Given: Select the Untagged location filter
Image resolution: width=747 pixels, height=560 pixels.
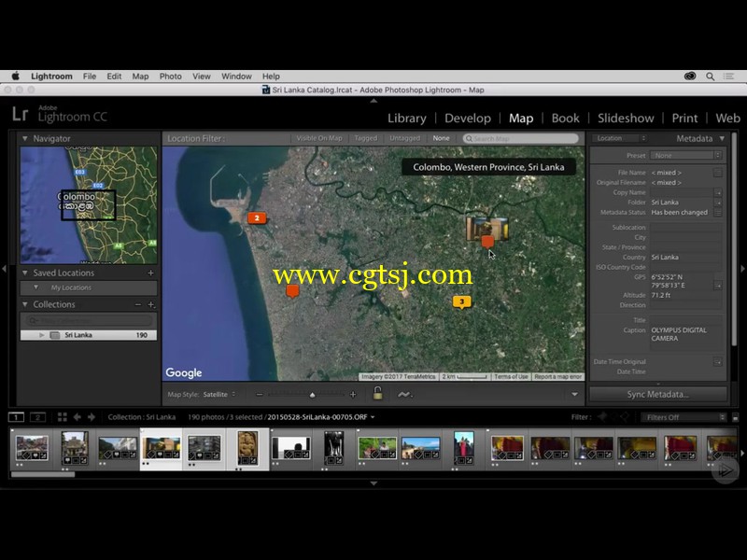Looking at the screenshot, I should (404, 138).
